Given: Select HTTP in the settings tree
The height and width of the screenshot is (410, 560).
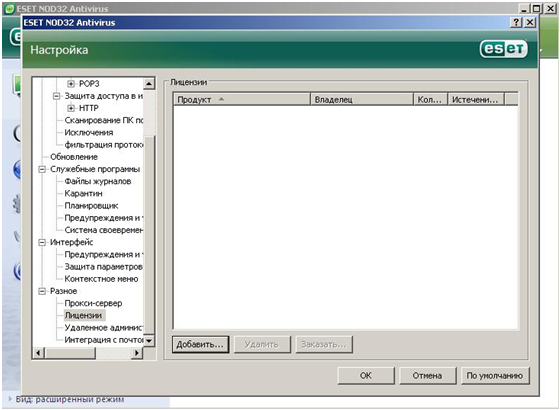Looking at the screenshot, I should click(88, 108).
